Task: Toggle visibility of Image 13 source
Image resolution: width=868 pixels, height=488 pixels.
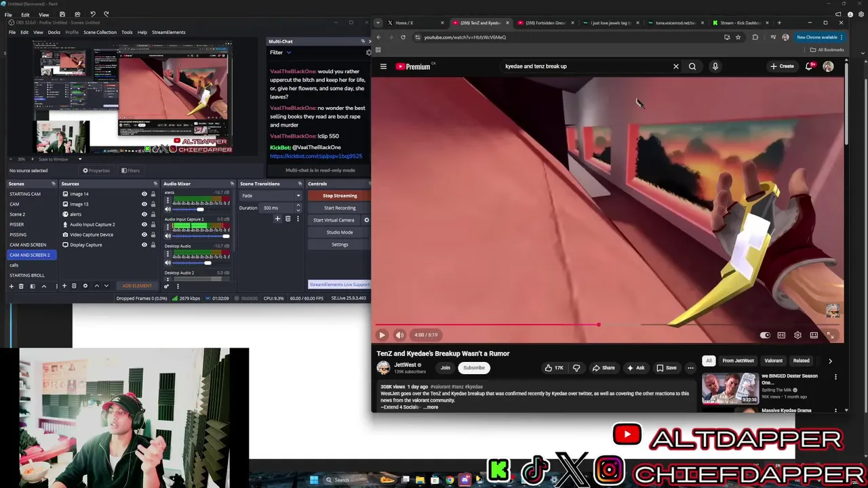Action: [144, 204]
